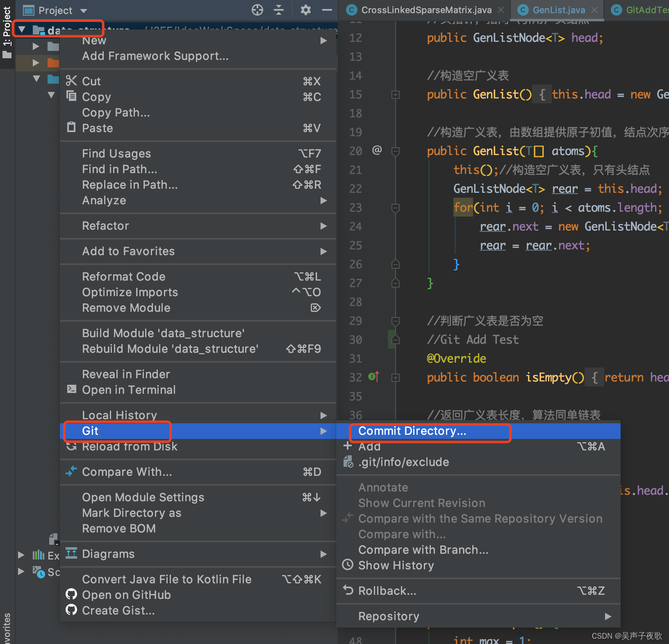Image resolution: width=669 pixels, height=644 pixels.
Task: Click the Remove Module delete icon
Action: pos(315,308)
